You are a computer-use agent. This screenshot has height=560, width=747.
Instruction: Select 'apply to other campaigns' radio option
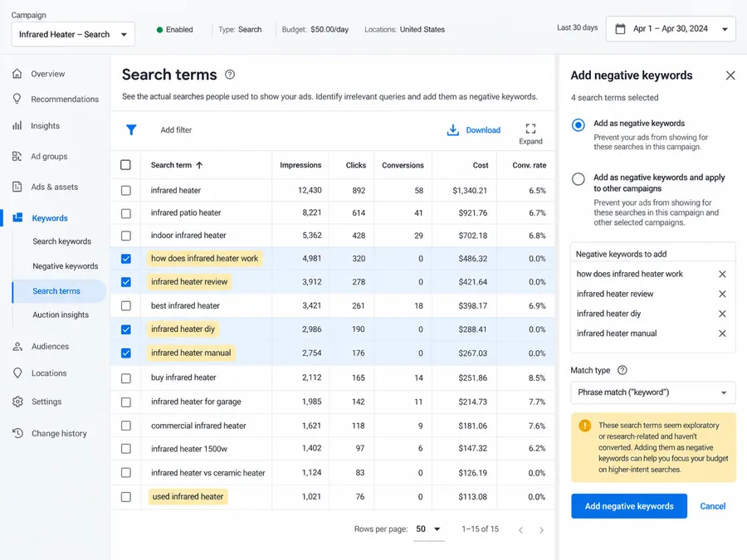[x=579, y=179]
